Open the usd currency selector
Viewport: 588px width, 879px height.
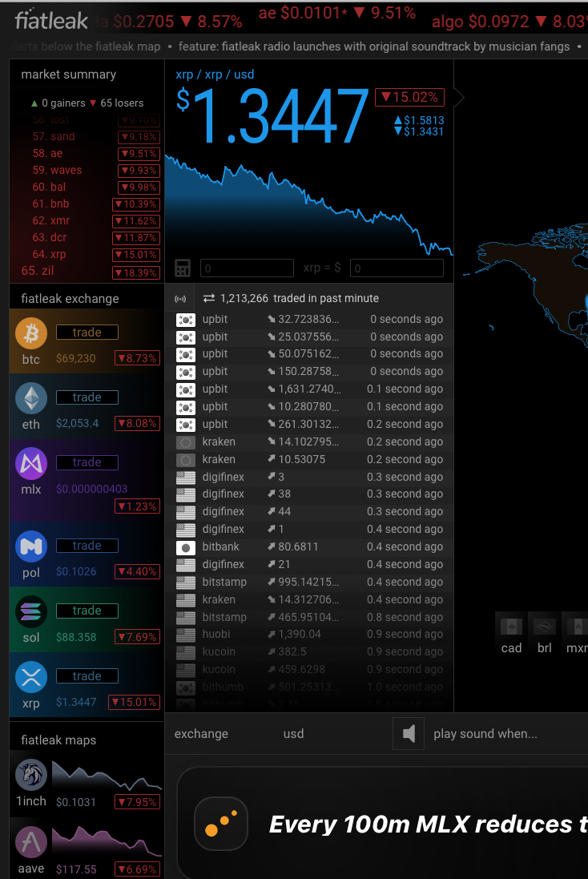[x=293, y=734]
